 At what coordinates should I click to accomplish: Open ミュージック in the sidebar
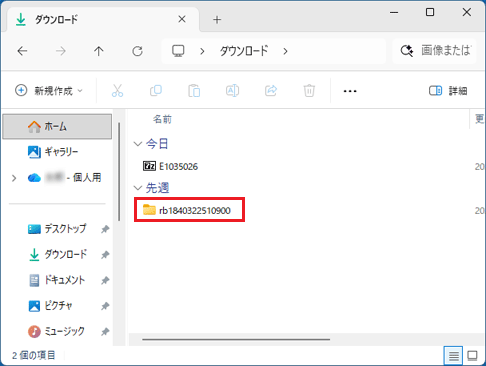pyautogui.click(x=56, y=331)
